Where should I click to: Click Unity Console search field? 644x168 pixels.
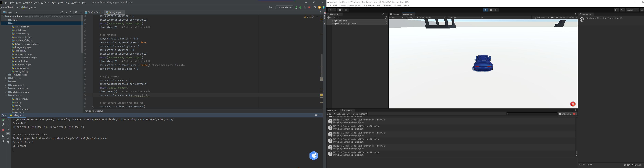coord(532,114)
